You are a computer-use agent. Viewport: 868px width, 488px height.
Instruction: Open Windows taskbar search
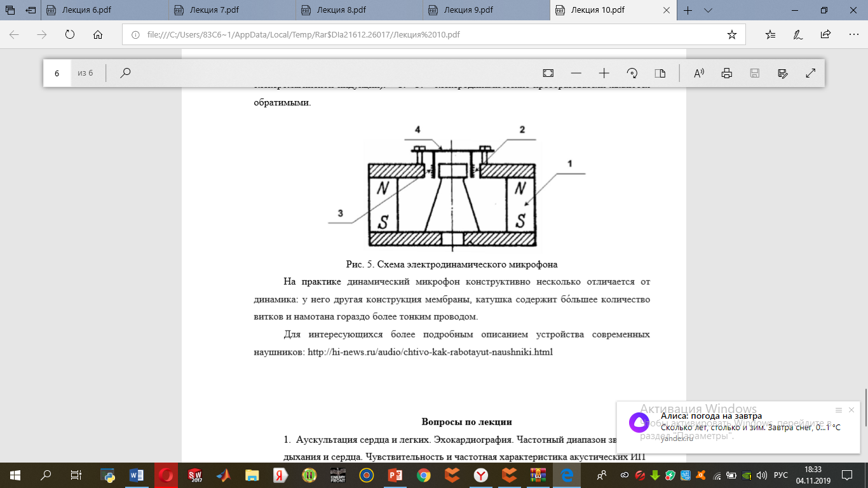[x=46, y=475]
